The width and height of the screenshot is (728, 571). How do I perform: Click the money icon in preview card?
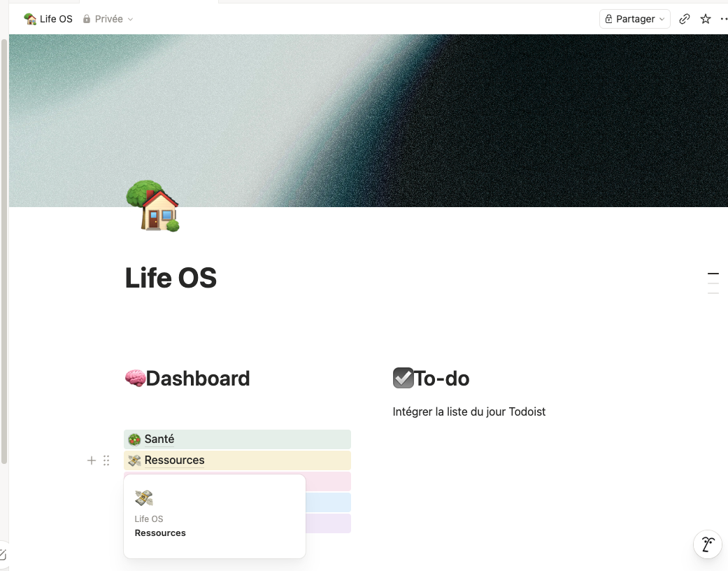144,498
